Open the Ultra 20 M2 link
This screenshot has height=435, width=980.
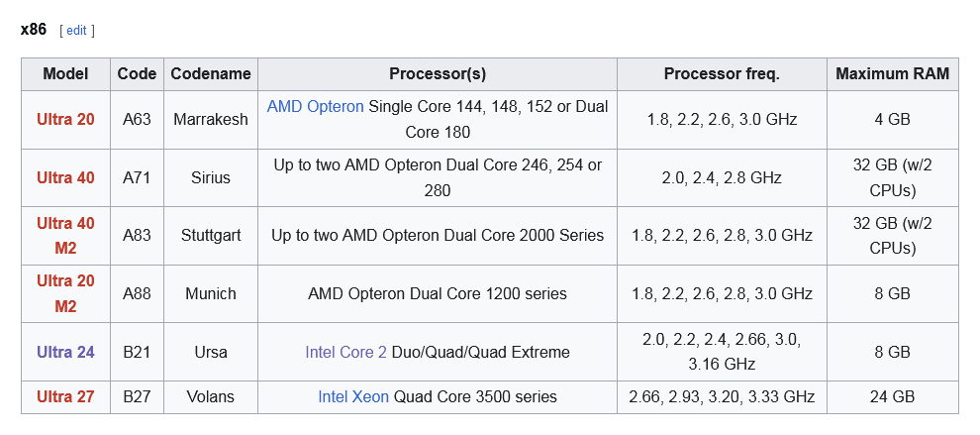click(x=65, y=293)
